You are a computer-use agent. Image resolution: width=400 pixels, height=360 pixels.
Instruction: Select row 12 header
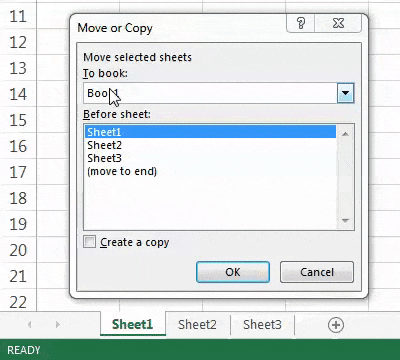point(18,42)
